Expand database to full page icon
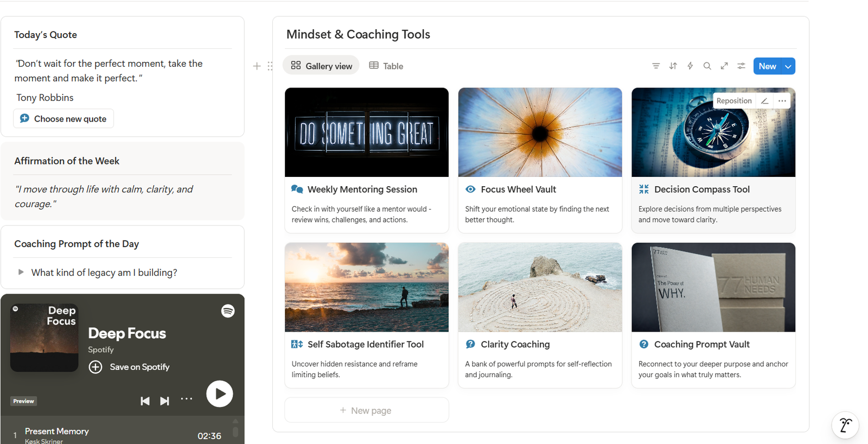 [724, 66]
